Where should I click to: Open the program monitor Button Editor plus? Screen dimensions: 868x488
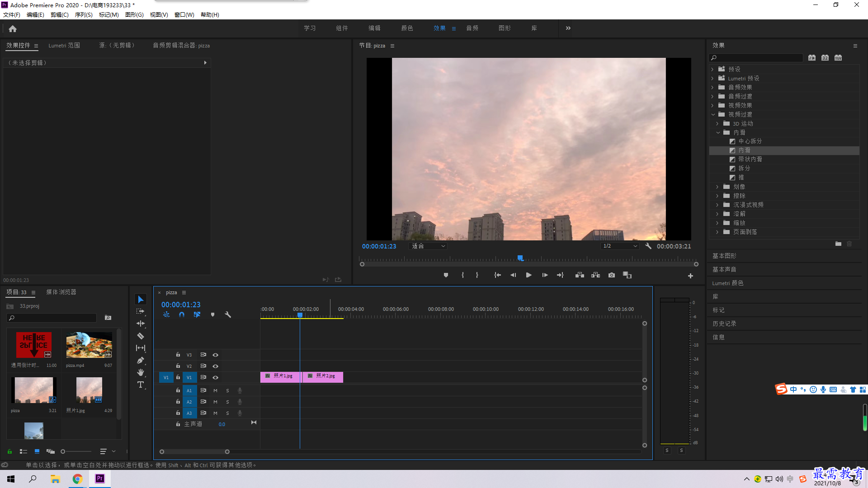[690, 276]
